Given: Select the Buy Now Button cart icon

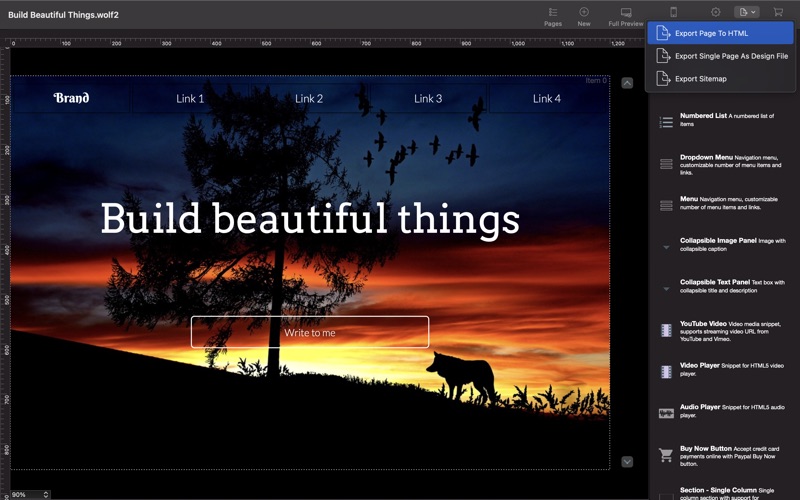Looking at the screenshot, I should tap(666, 455).
